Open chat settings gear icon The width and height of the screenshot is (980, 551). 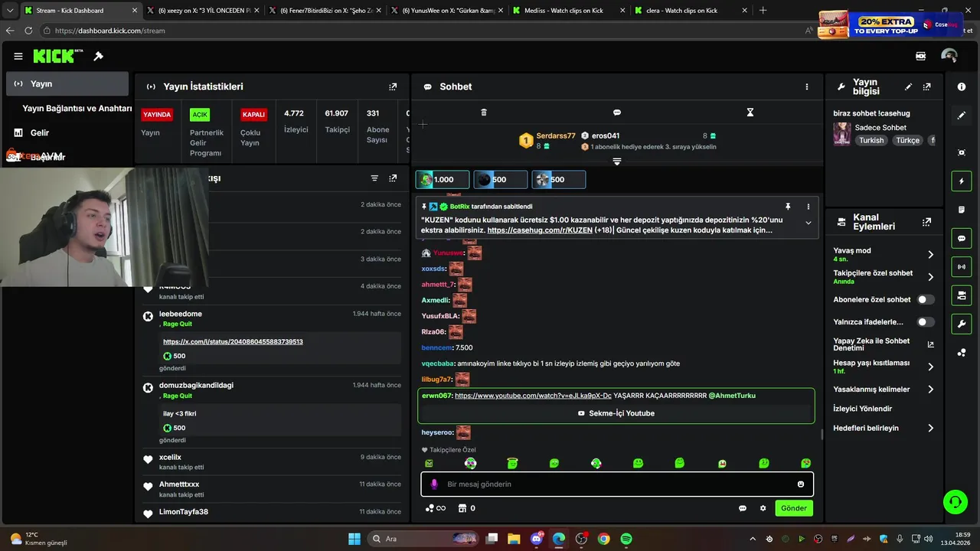click(x=763, y=508)
